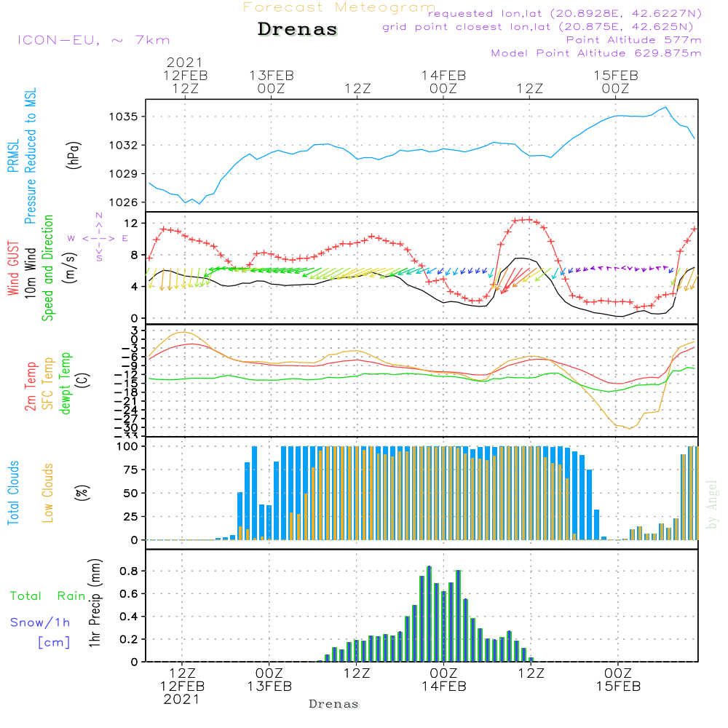728x728 pixels.
Task: Click the '1hr Precip (mm)' axis title
Action: (95, 603)
